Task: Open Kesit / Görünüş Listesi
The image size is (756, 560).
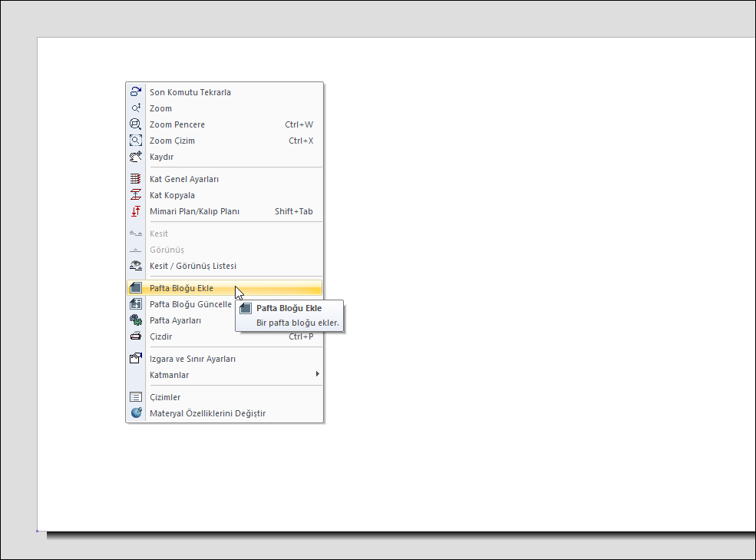Action: pyautogui.click(x=193, y=266)
